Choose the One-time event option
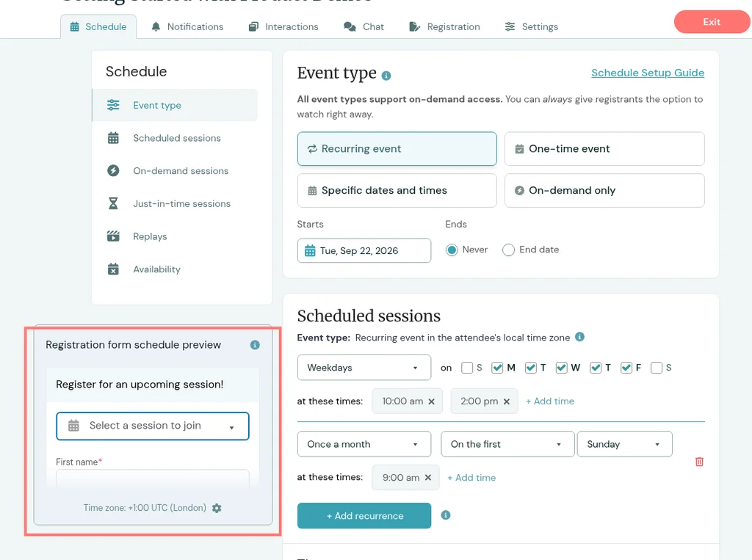Image resolution: width=752 pixels, height=560 pixels. tap(604, 149)
